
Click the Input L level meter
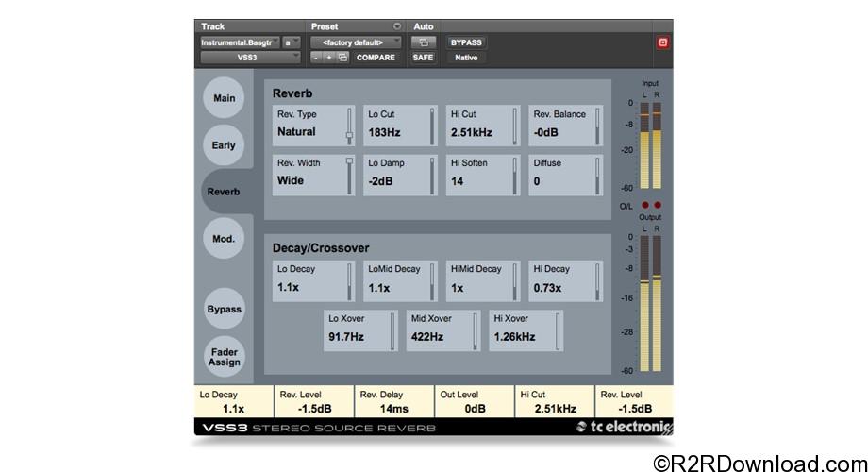pos(644,145)
